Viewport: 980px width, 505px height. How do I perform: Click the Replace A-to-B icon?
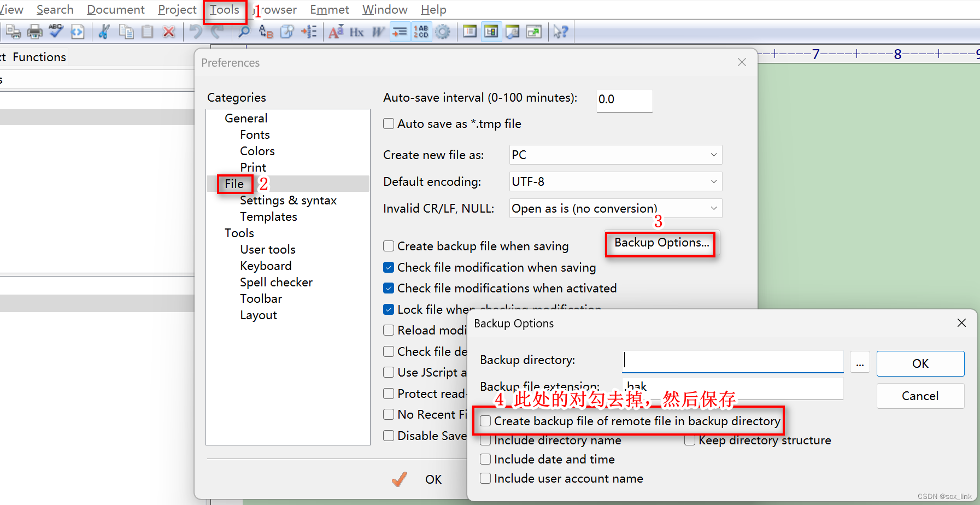[266, 32]
